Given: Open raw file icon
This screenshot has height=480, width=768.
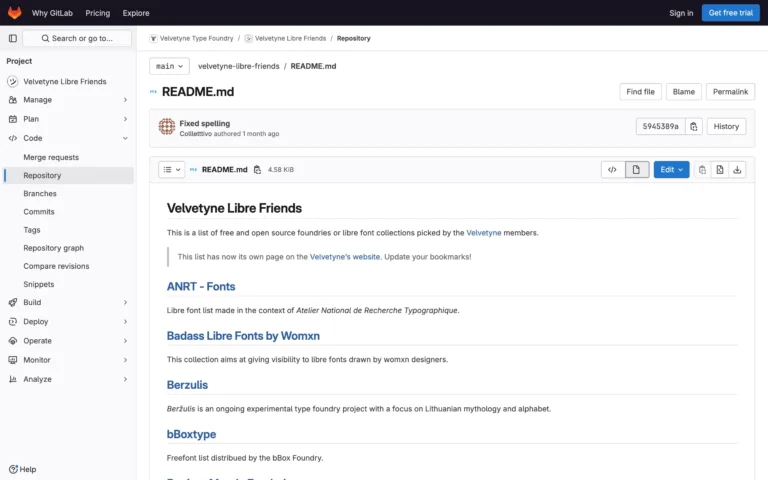Looking at the screenshot, I should pyautogui.click(x=720, y=170).
